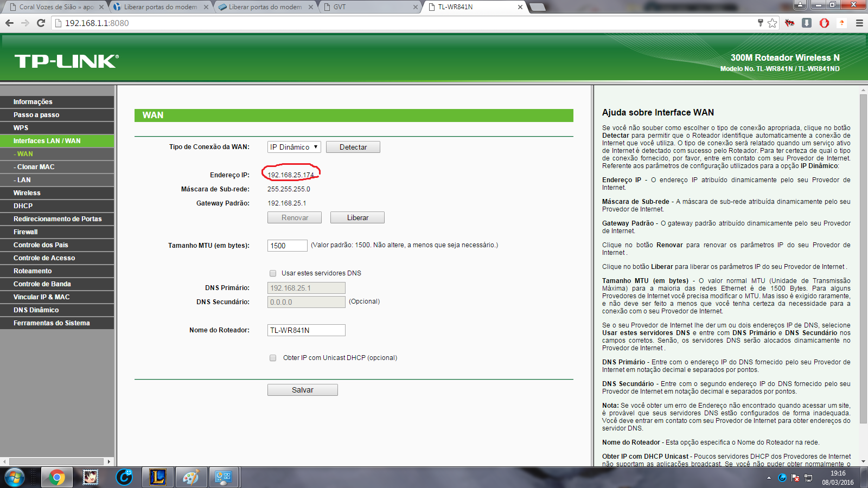Image resolution: width=868 pixels, height=488 pixels.
Task: Click the Tamanho MTU input field
Action: (x=288, y=246)
